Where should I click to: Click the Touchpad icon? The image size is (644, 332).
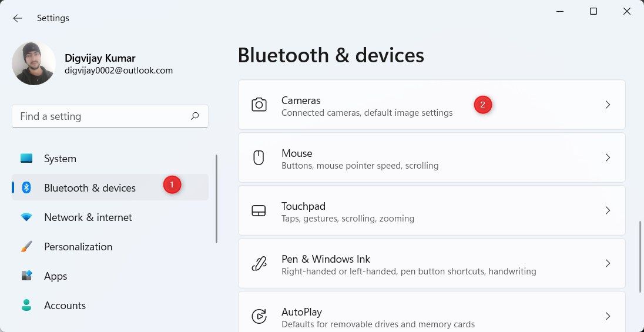tap(259, 210)
